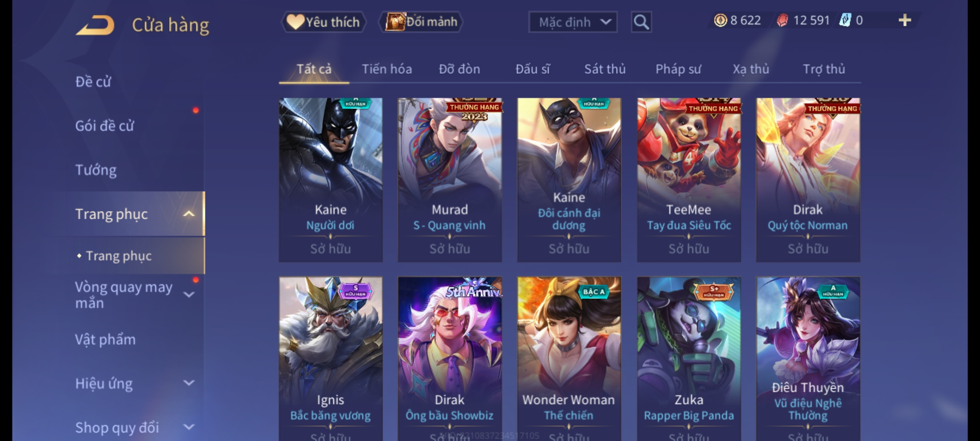The width and height of the screenshot is (980, 441).
Task: Tap the back arrow icon beside Cửa hàng
Action: (x=95, y=25)
